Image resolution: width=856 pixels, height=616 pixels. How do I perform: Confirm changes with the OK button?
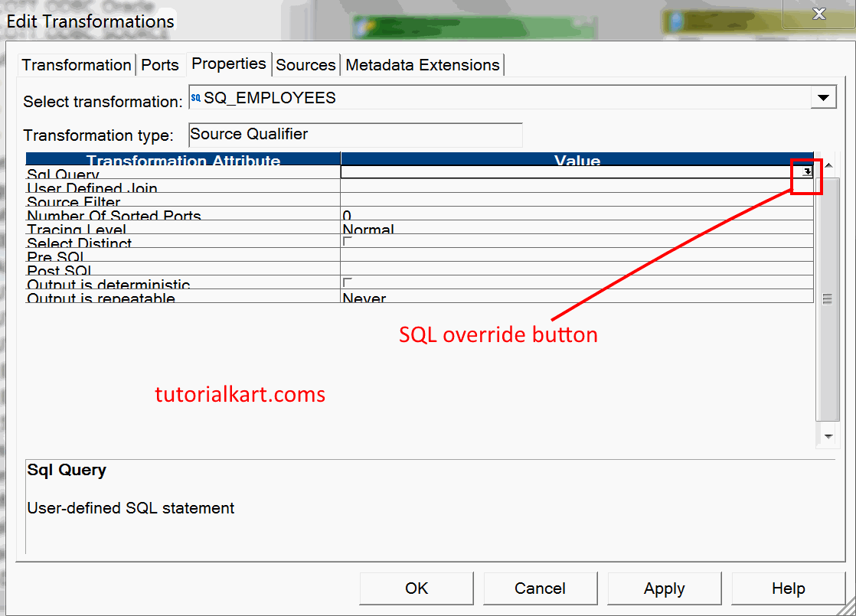416,588
